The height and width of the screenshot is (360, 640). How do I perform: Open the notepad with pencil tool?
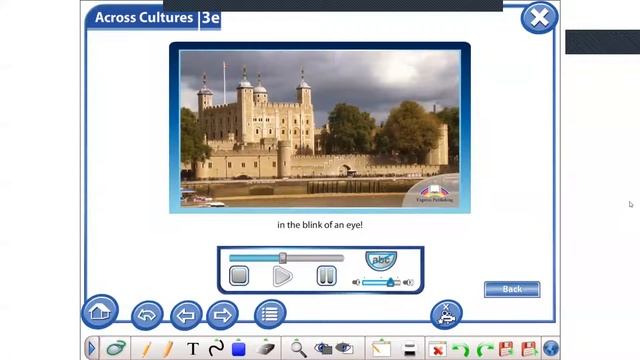coord(381,349)
